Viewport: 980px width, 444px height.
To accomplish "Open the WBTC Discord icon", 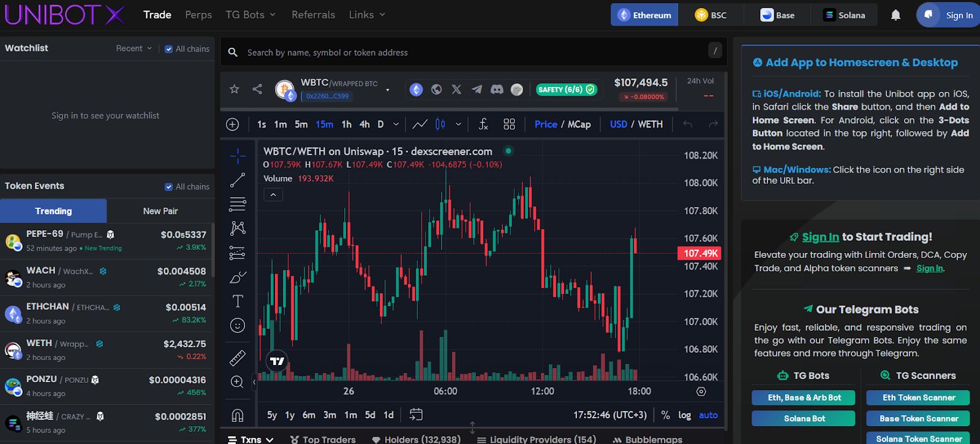I will (497, 89).
